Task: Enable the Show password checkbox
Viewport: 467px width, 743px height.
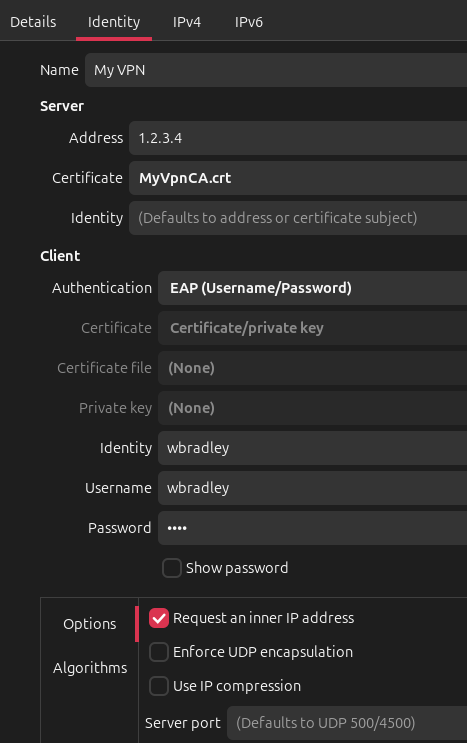Action: (x=172, y=568)
